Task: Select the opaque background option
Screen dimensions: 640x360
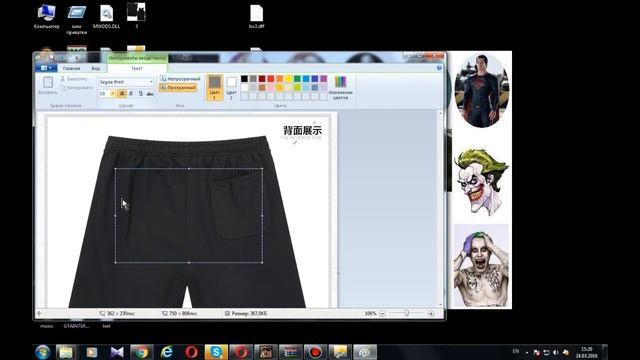Action: click(180, 78)
